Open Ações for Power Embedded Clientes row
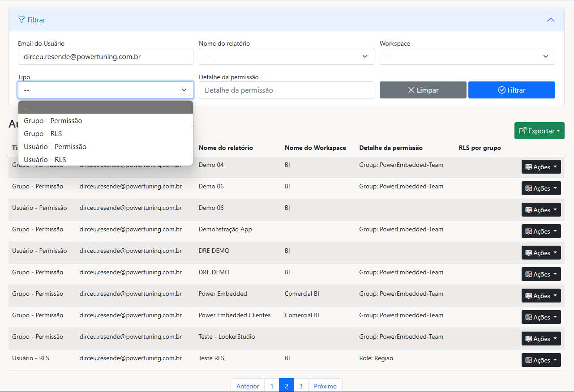The width and height of the screenshot is (574, 392). click(541, 317)
